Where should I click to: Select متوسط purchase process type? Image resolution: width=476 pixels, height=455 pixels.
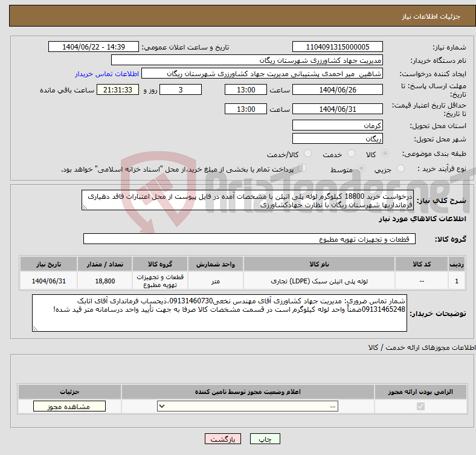(362, 170)
